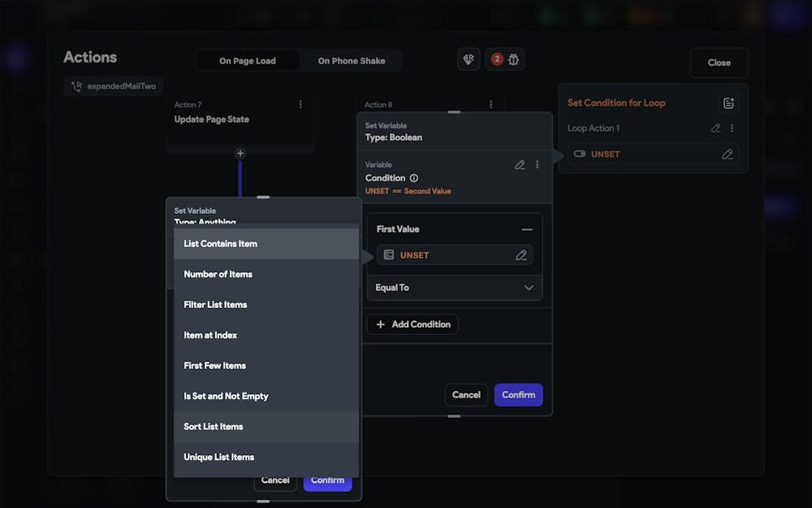Image resolution: width=812 pixels, height=508 pixels.
Task: Close the Actions editor
Action: [719, 63]
